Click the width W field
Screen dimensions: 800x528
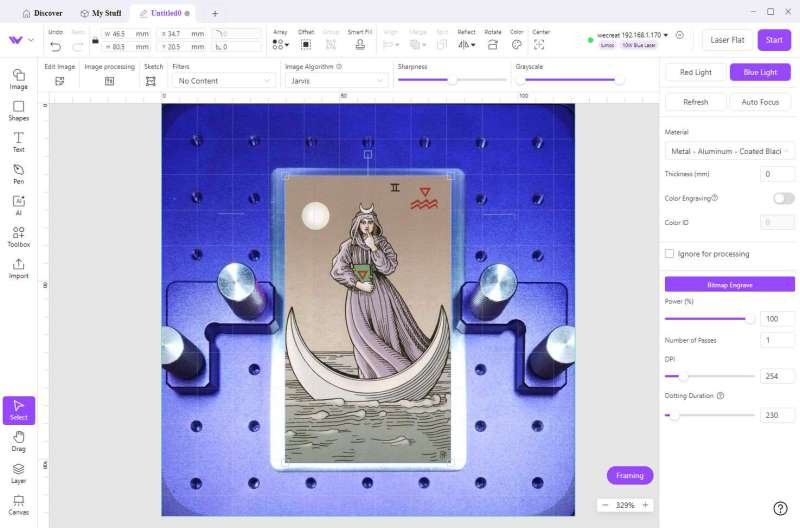(127, 34)
